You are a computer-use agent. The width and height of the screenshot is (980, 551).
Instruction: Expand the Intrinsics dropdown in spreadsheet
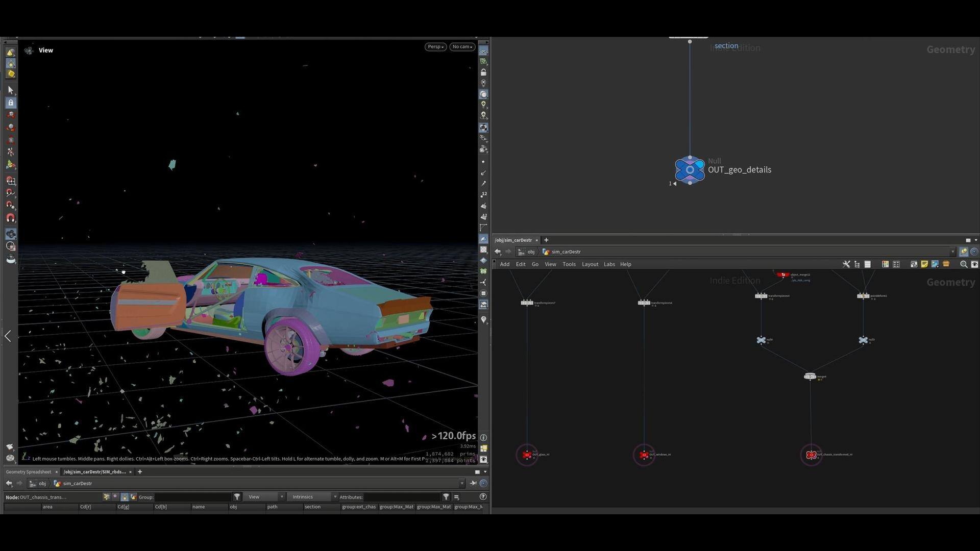pyautogui.click(x=312, y=496)
